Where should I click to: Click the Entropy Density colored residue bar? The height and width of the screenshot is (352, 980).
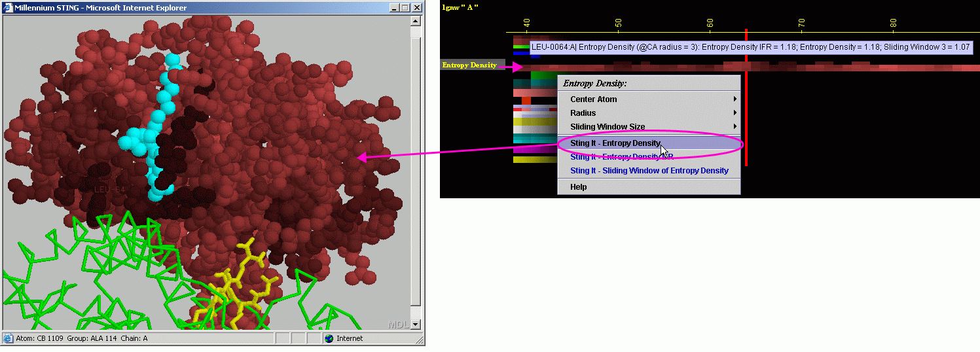pos(746,67)
